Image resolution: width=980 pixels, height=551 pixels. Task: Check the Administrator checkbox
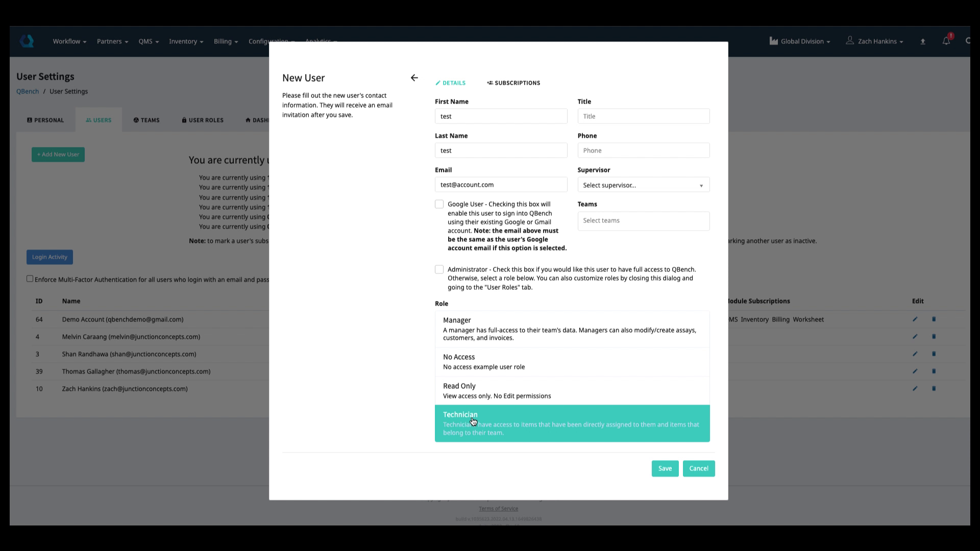coord(439,269)
